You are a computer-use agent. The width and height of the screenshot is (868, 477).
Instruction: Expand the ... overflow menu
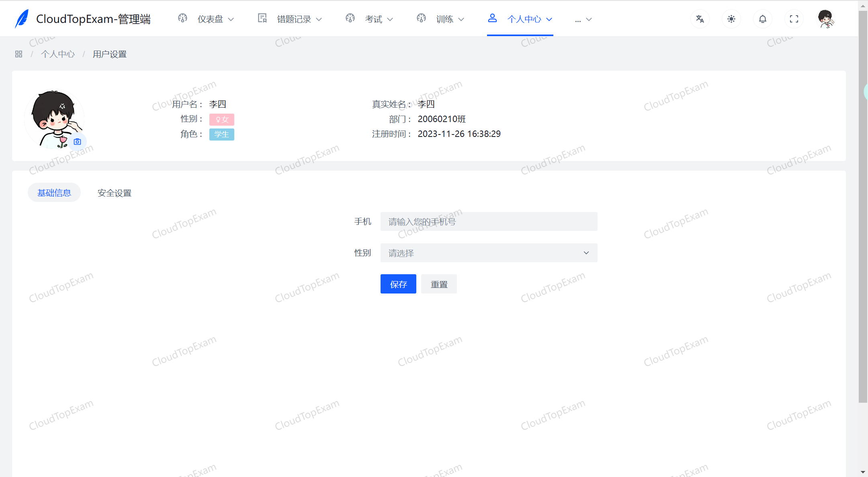point(583,19)
